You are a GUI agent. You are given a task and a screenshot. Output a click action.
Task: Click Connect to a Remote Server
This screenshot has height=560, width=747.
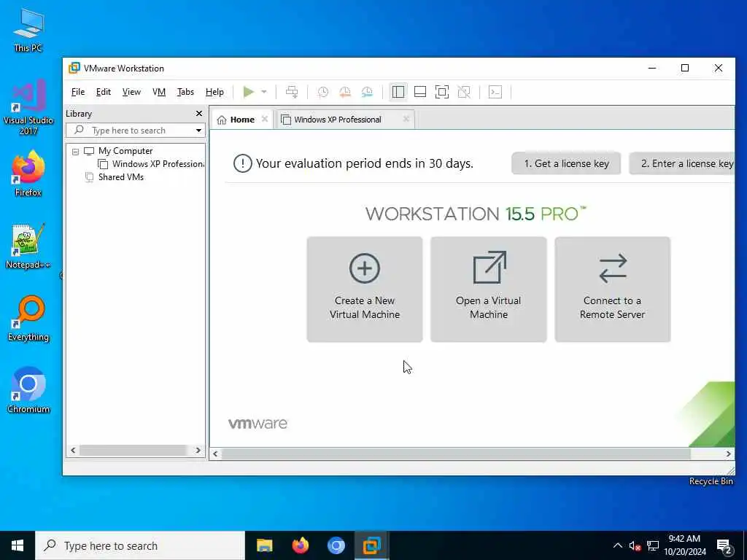pyautogui.click(x=612, y=289)
